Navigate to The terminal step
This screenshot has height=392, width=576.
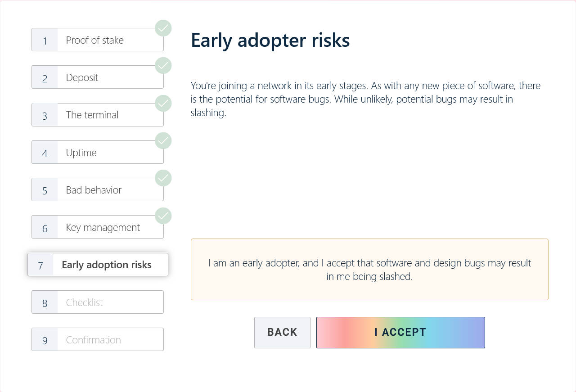click(97, 115)
